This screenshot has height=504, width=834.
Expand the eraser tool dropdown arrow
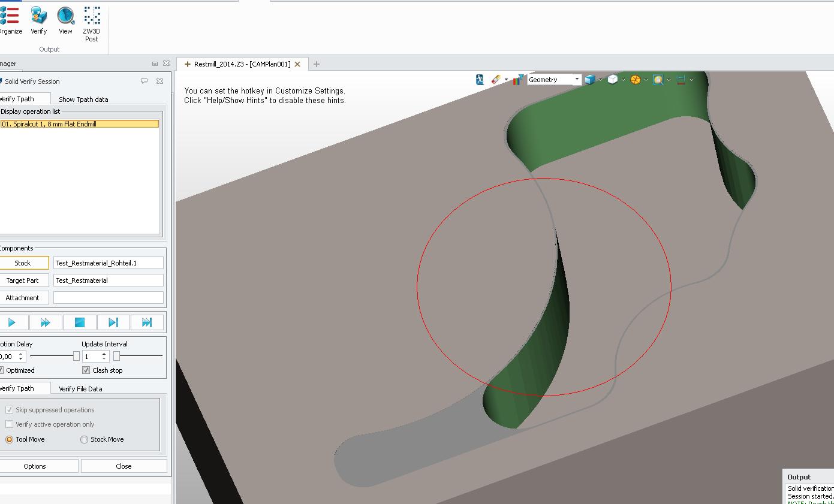coord(506,80)
